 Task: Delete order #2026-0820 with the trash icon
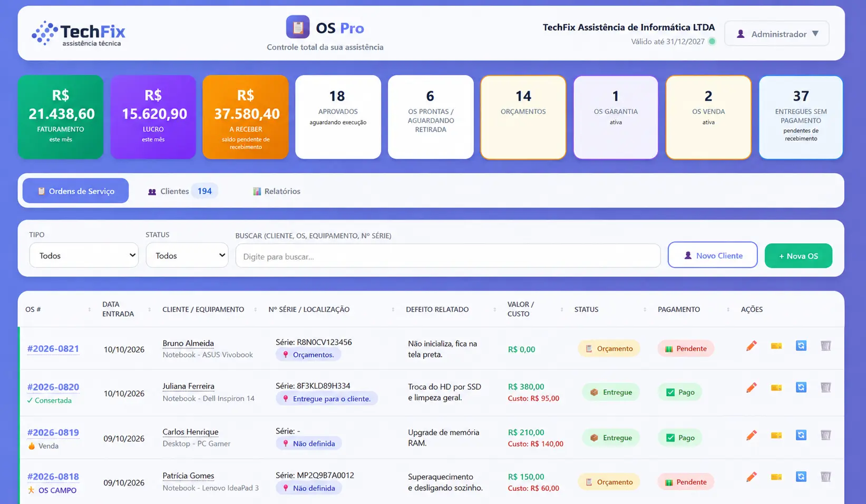pos(826,388)
